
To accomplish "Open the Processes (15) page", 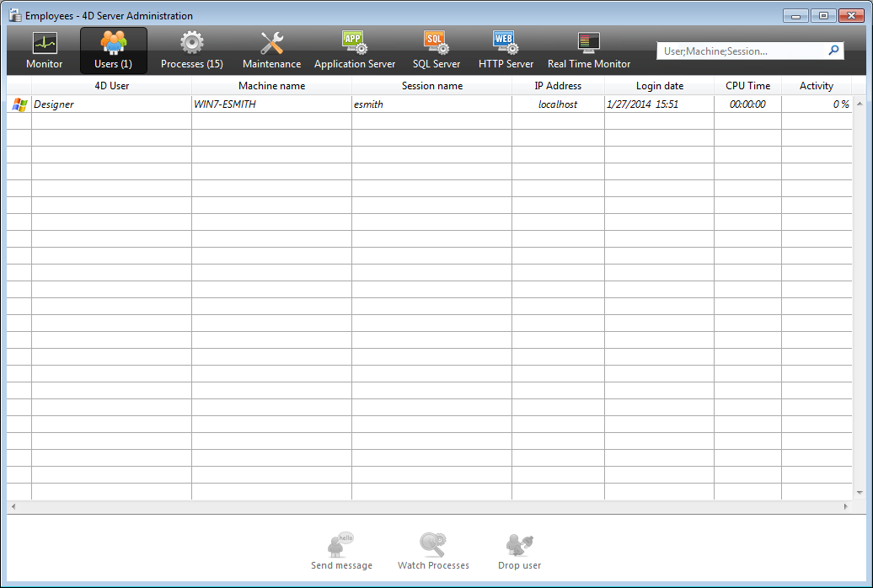I will coord(192,51).
